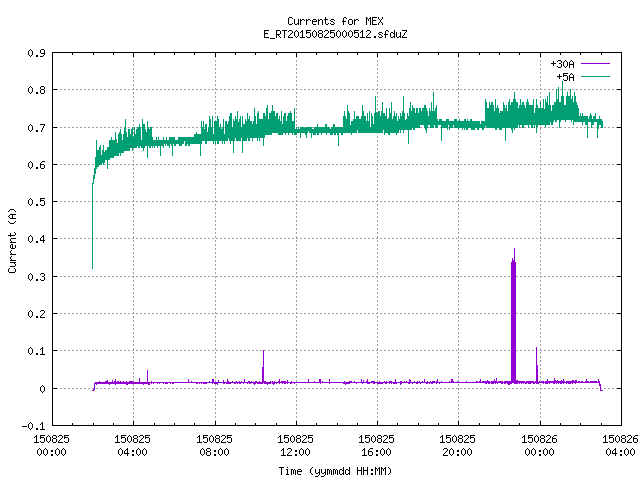Click the tall purple +30A spike near 0.37 A
The width and height of the screenshot is (640, 480).
(x=513, y=318)
